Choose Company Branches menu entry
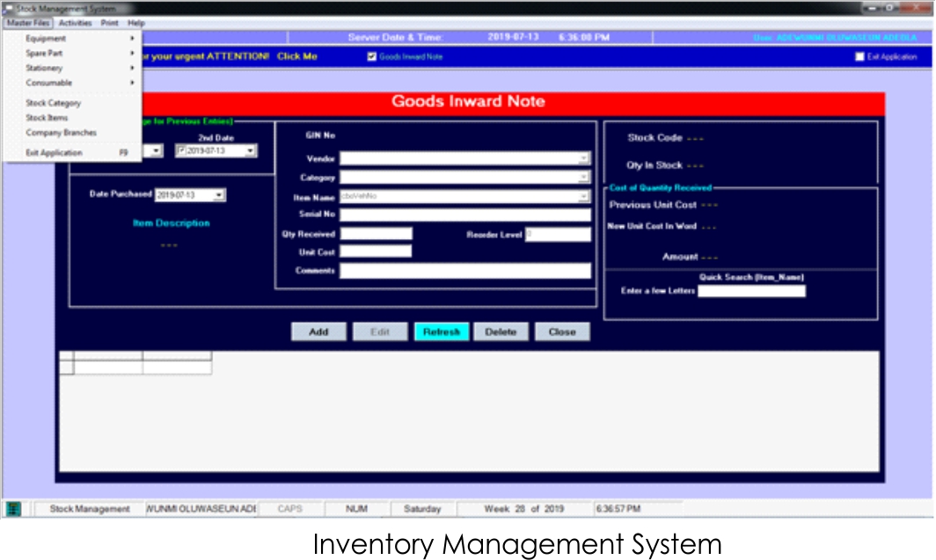Viewport: 936px width, 560px height. 61,133
